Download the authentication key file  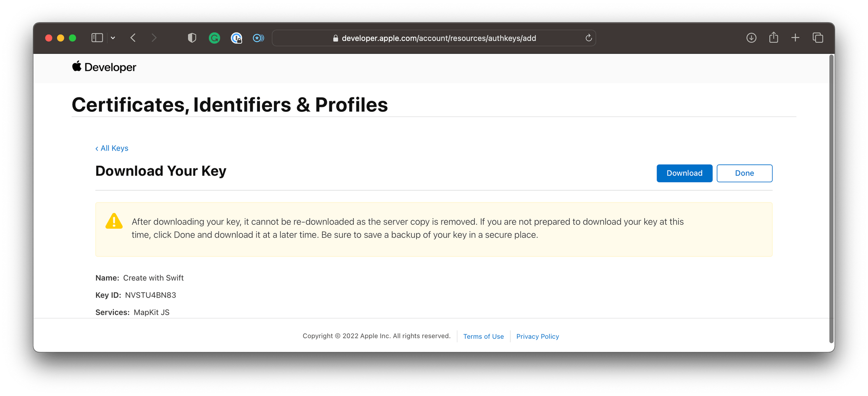(x=684, y=173)
